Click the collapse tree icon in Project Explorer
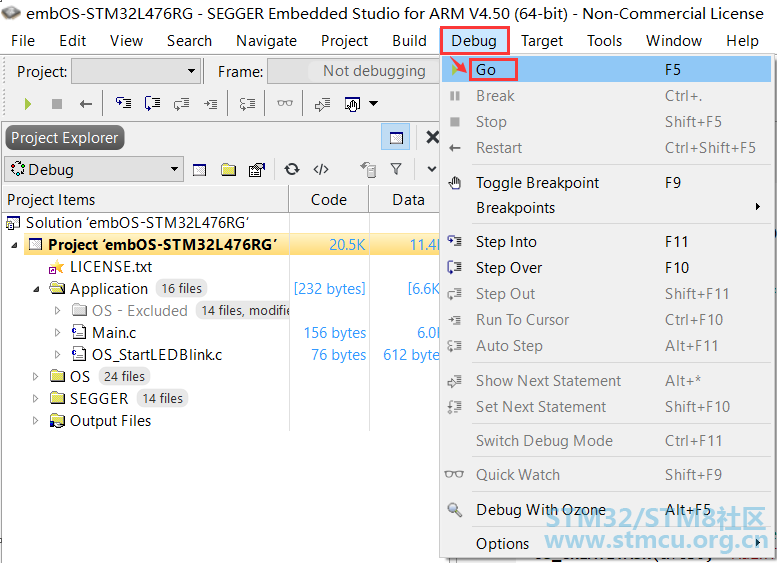The height and width of the screenshot is (563, 777). (368, 169)
